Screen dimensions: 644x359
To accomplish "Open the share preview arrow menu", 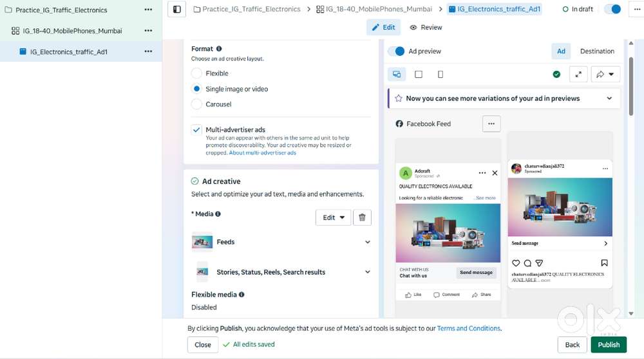I will pyautogui.click(x=604, y=75).
